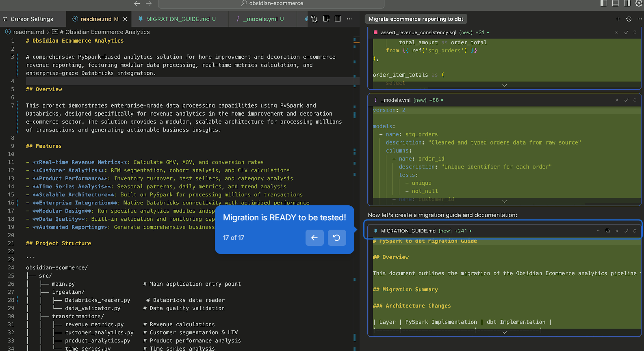Open the markdown preview to the side
Viewport: 644px width, 351px height.
coord(326,19)
